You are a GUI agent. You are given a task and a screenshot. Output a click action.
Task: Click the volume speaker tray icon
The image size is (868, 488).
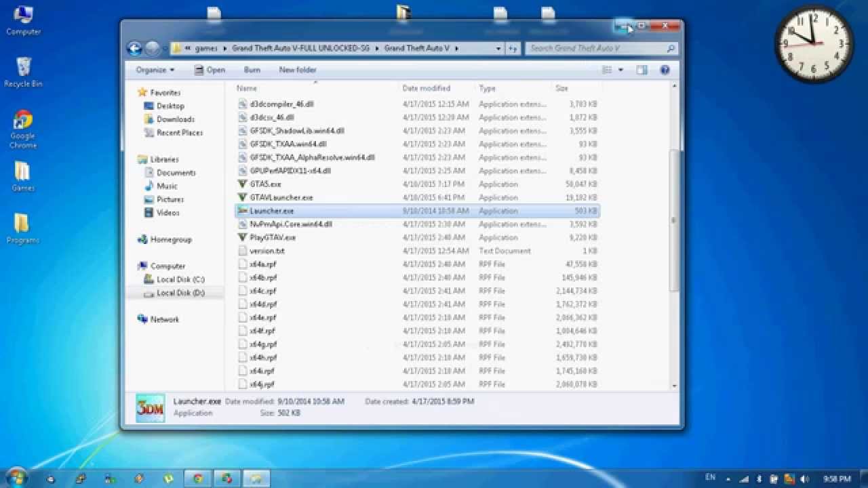coord(804,479)
